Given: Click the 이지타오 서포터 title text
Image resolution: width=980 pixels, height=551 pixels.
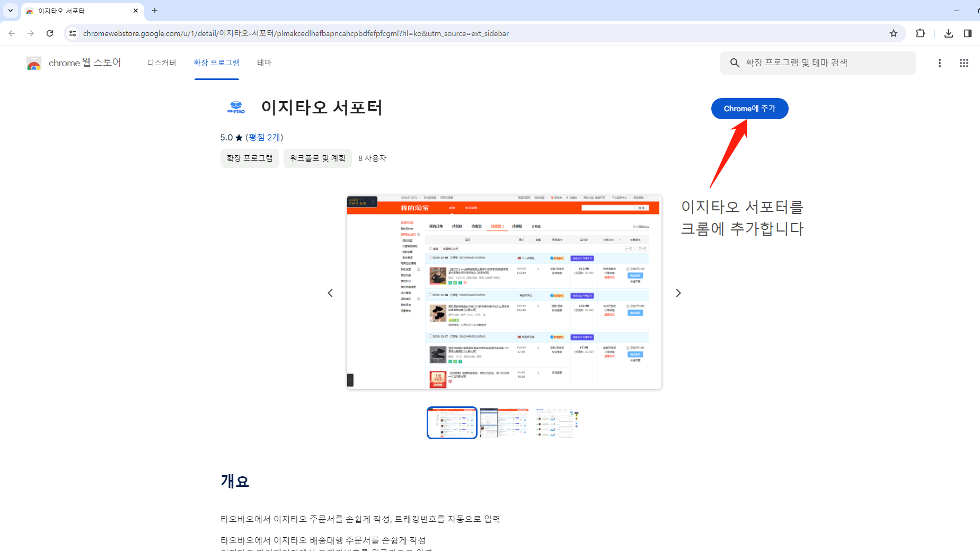Looking at the screenshot, I should tap(322, 108).
